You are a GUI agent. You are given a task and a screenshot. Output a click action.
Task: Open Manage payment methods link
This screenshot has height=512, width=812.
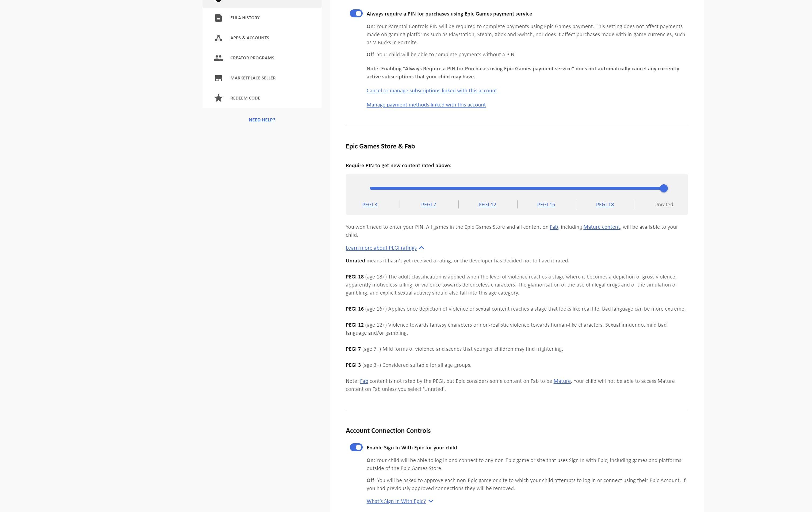coord(426,105)
